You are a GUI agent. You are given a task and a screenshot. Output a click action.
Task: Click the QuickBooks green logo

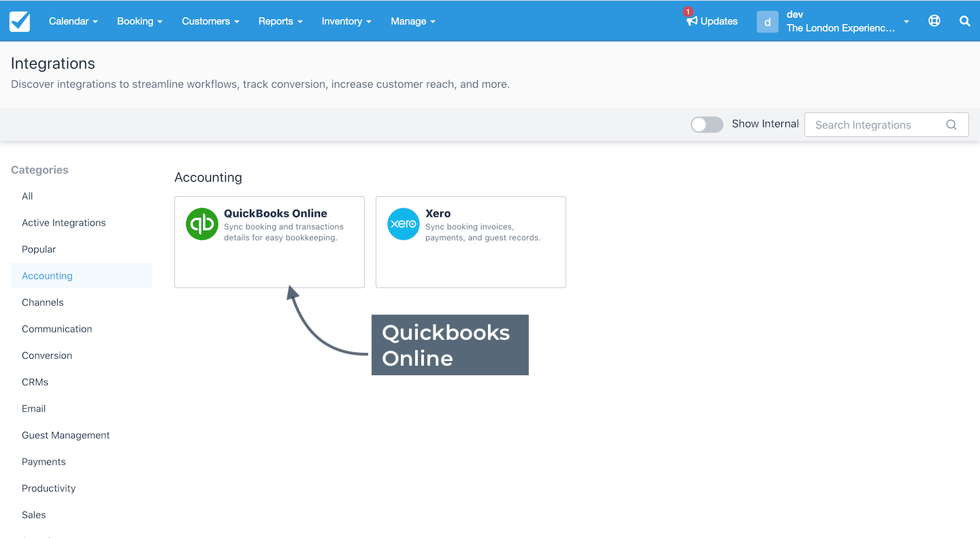(202, 224)
